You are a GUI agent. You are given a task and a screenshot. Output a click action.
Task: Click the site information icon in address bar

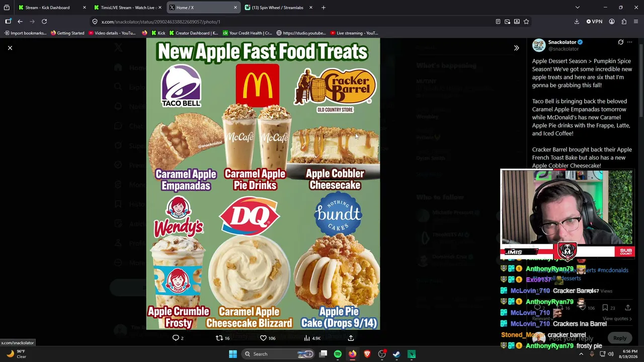95,22
